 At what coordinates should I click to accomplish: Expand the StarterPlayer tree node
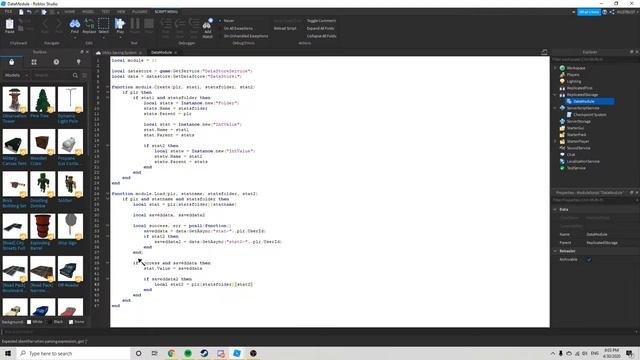pos(555,141)
